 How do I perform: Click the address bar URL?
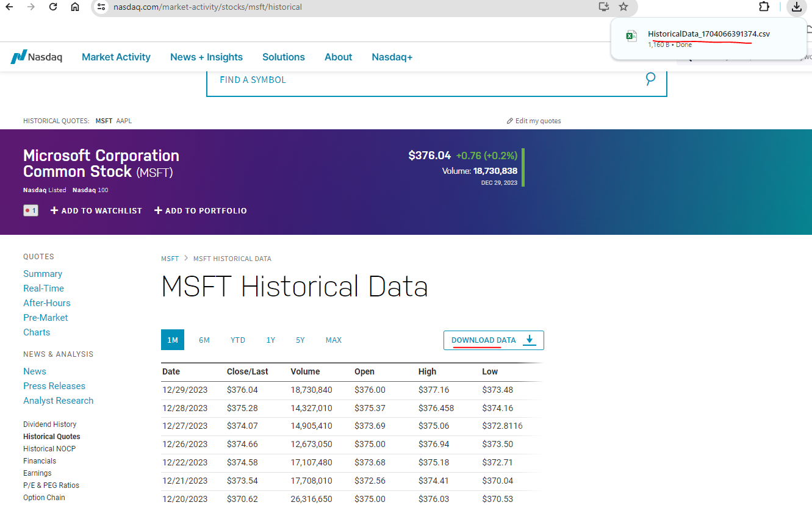click(207, 7)
